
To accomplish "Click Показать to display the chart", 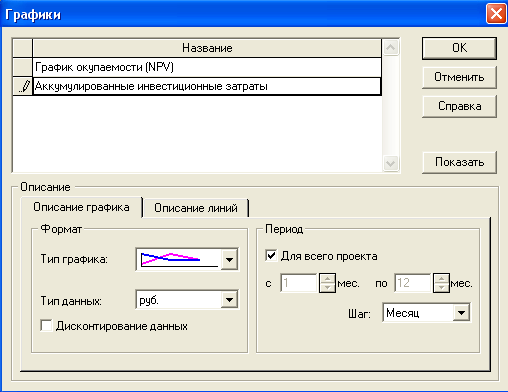I will point(459,162).
